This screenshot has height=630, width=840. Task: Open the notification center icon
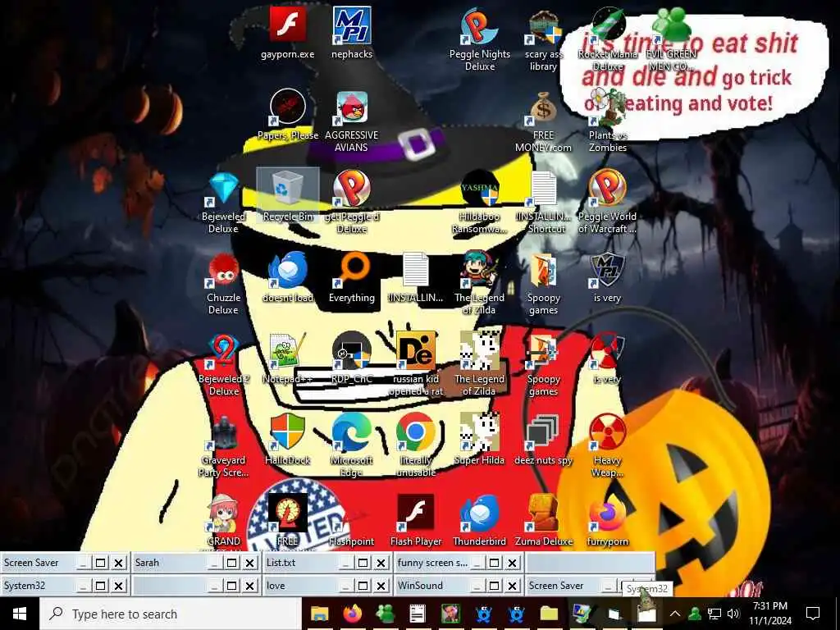tap(813, 614)
